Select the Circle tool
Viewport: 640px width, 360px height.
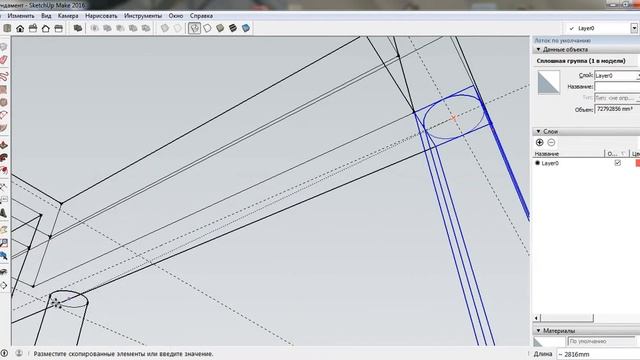click(x=4, y=102)
